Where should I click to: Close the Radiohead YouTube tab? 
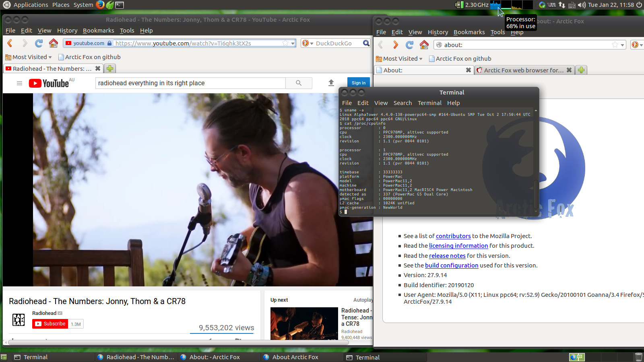[97, 69]
